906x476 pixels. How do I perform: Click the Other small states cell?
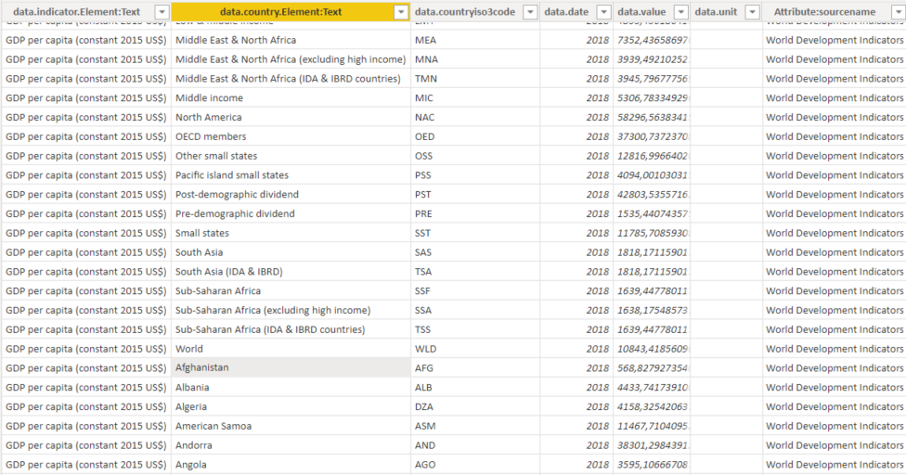(291, 156)
